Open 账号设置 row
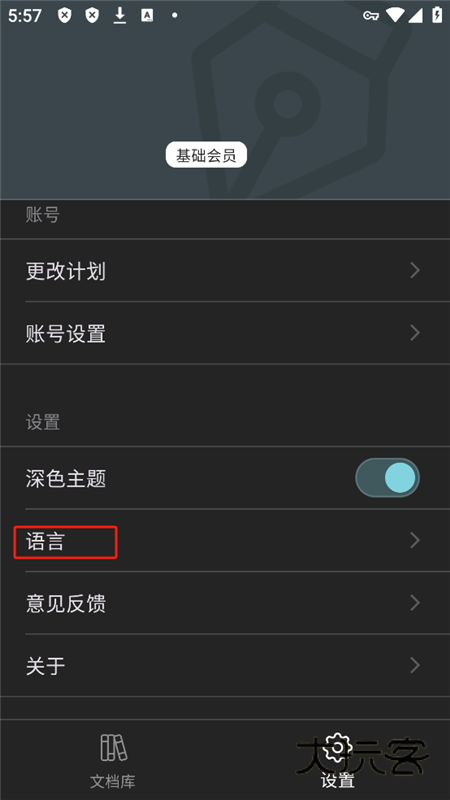The height and width of the screenshot is (800, 450). pos(225,333)
